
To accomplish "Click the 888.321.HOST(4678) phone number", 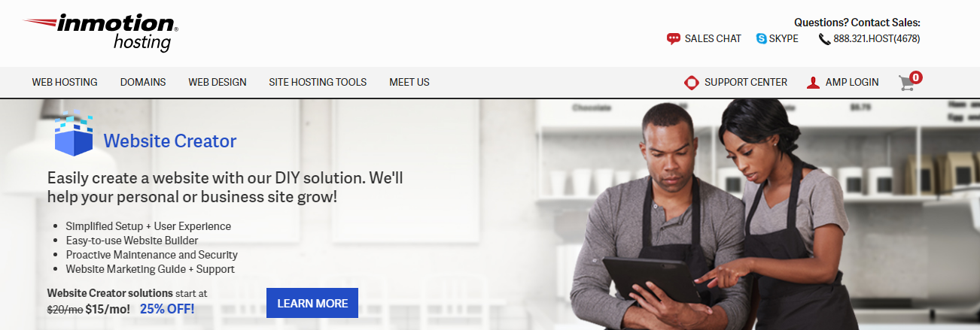I will point(877,39).
